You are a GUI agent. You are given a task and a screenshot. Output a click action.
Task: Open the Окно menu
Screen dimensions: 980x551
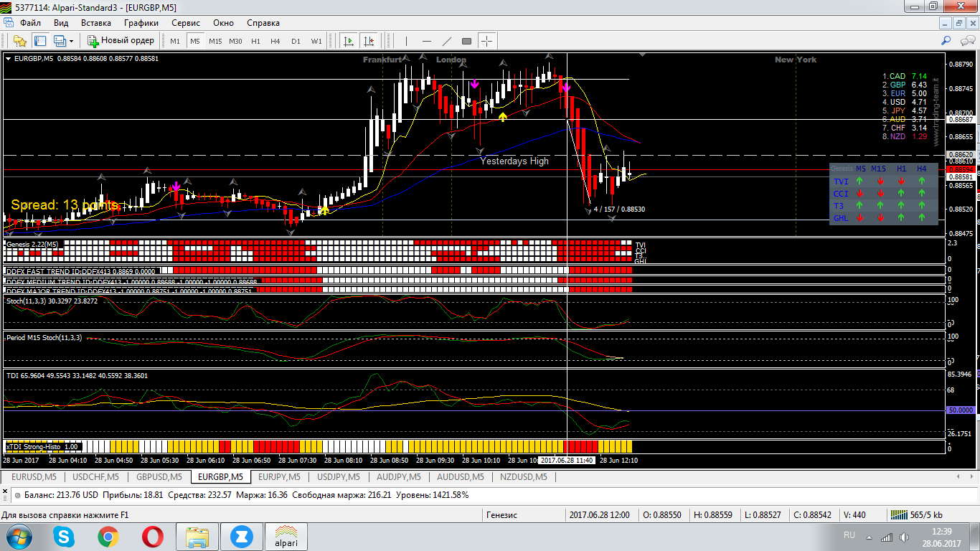pyautogui.click(x=224, y=23)
